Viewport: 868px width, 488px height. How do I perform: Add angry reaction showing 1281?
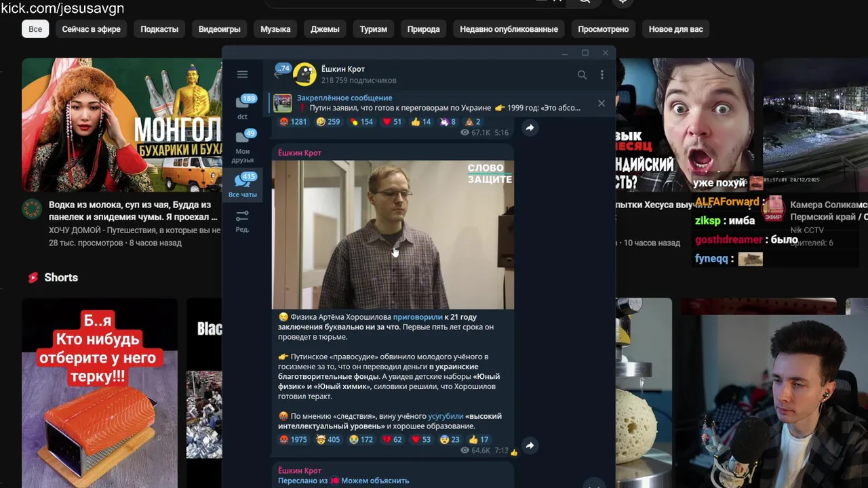coord(294,122)
